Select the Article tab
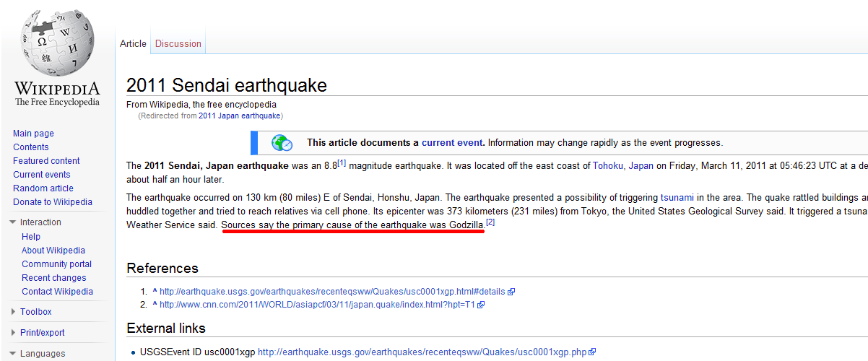 pos(133,43)
